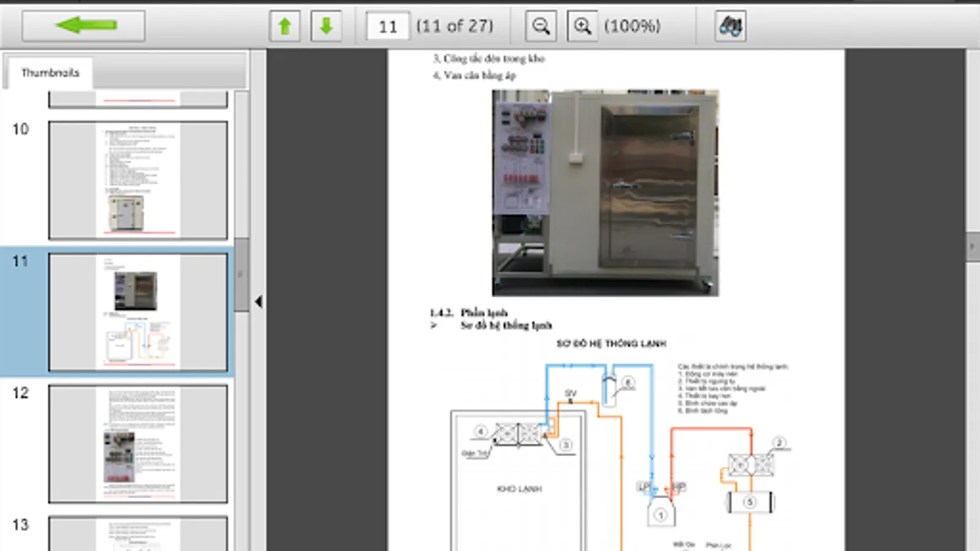Screen dimensions: 980x551
Task: Click the green back arrow button
Action: tap(82, 25)
